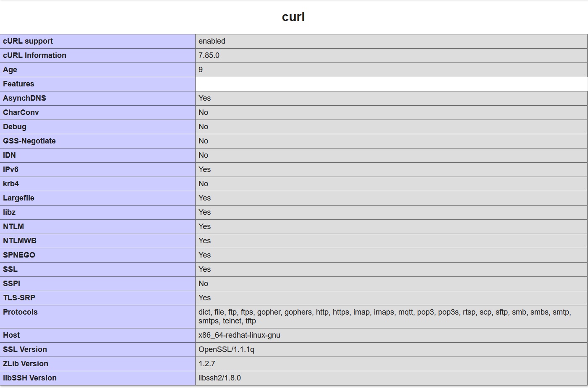The image size is (588, 388).
Task: Click the Age value '9'
Action: tap(201, 70)
